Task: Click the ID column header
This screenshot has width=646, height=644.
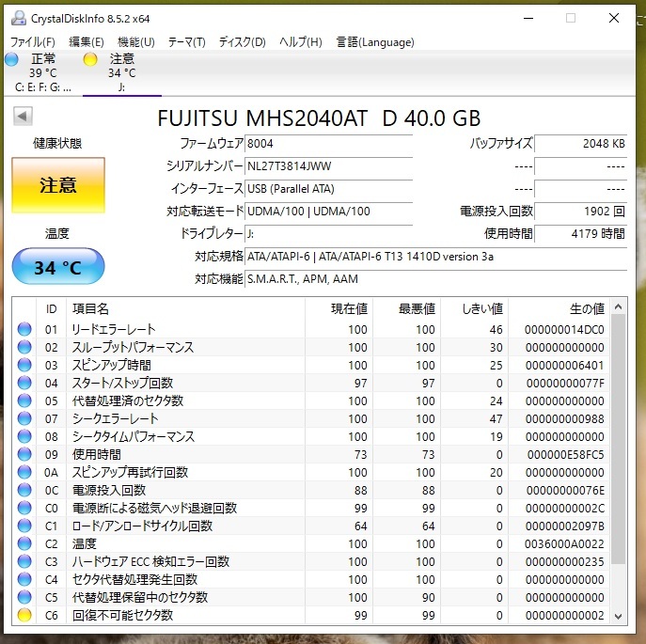Action: 51,308
